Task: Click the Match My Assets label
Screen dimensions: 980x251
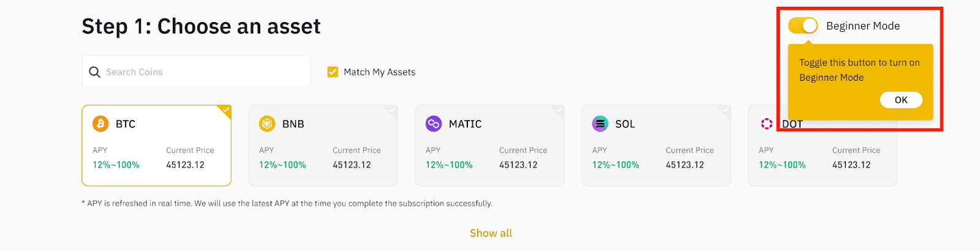Action: [x=380, y=72]
